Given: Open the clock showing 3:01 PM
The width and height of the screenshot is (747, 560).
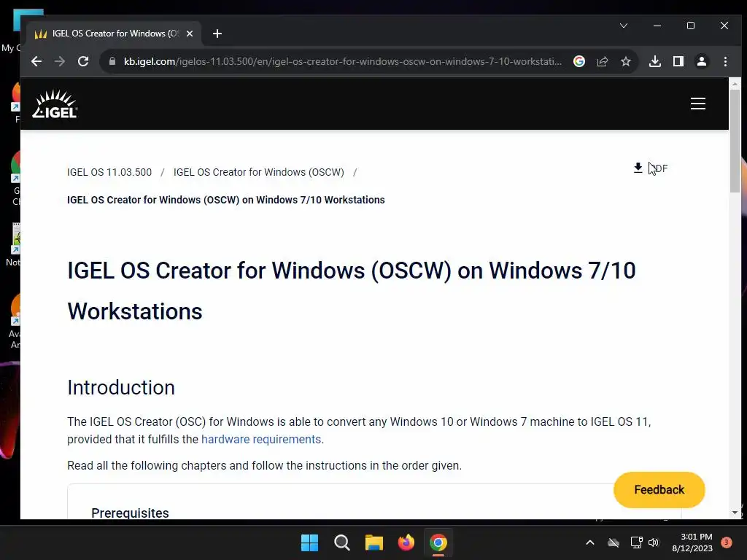Looking at the screenshot, I should (692, 542).
